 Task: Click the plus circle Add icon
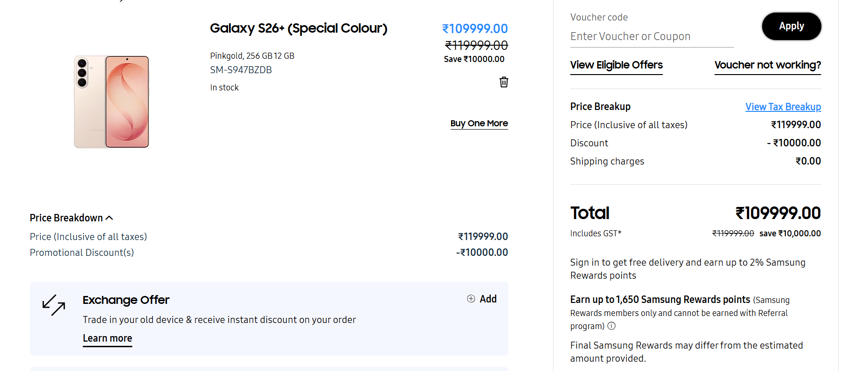pos(471,299)
